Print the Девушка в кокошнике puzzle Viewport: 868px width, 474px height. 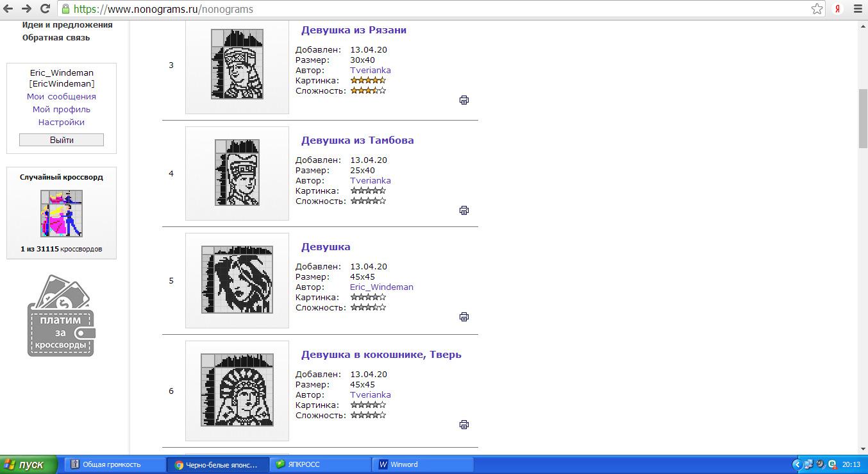(x=464, y=425)
